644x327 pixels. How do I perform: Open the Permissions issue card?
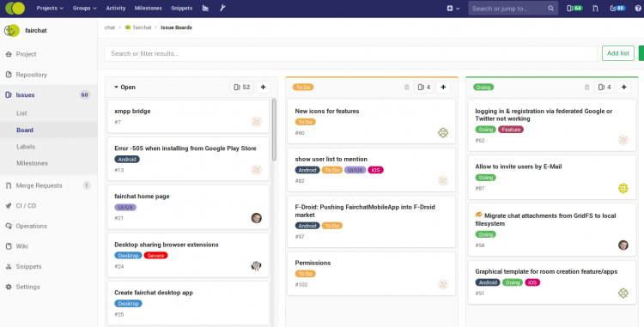[x=313, y=263]
